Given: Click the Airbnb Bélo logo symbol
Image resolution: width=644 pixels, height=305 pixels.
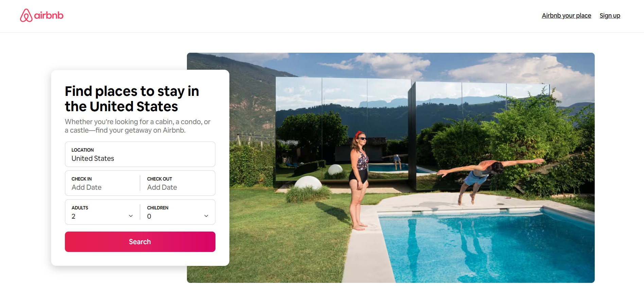Looking at the screenshot, I should click(x=26, y=15).
